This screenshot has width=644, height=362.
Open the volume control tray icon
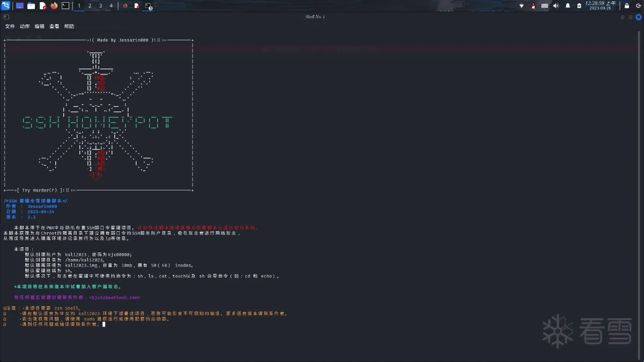click(556, 6)
